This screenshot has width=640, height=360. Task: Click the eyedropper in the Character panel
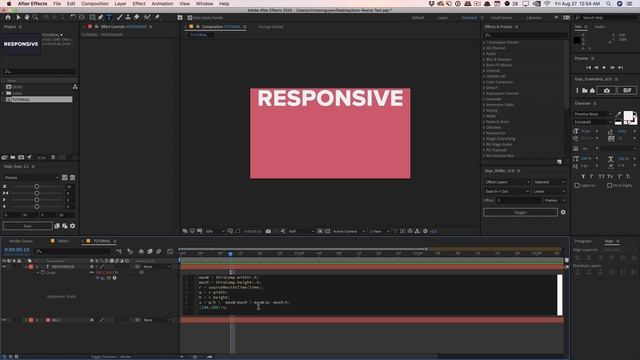coord(618,114)
